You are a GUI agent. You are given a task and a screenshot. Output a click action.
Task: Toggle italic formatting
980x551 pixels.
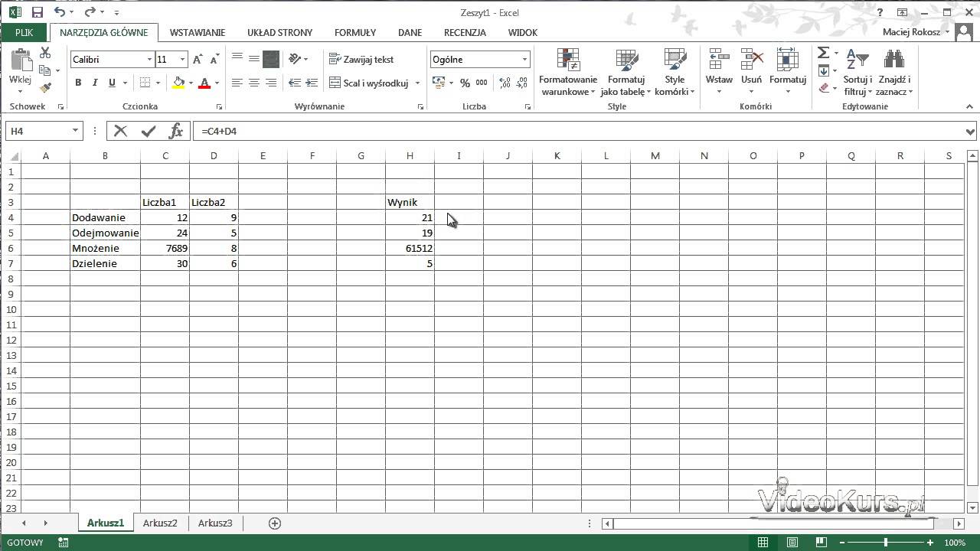pyautogui.click(x=95, y=83)
